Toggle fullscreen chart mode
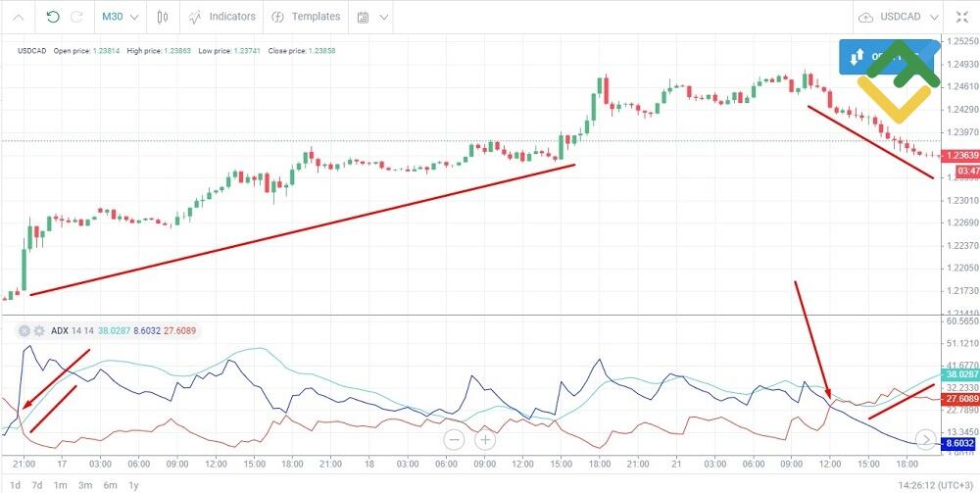The width and height of the screenshot is (980, 493). pyautogui.click(x=962, y=17)
